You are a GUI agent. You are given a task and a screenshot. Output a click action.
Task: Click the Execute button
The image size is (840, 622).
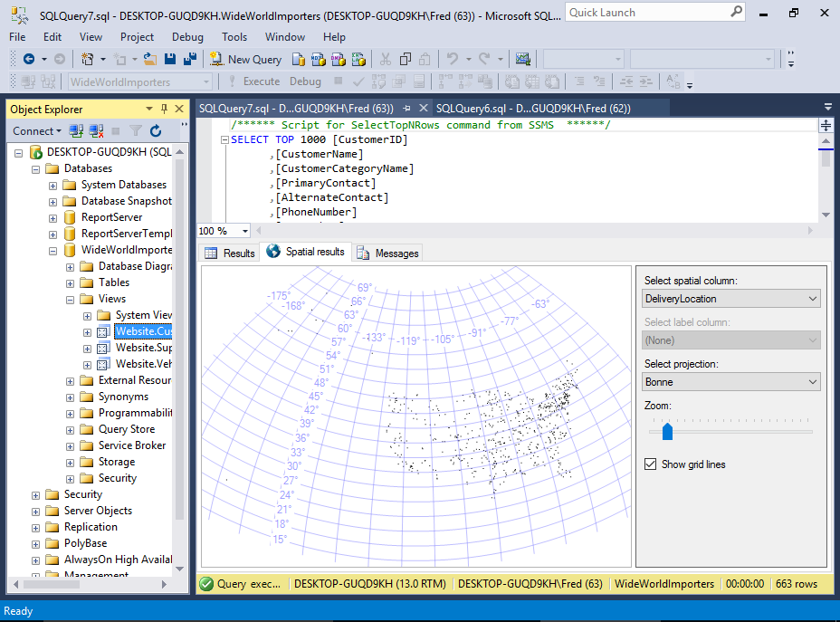click(x=262, y=81)
